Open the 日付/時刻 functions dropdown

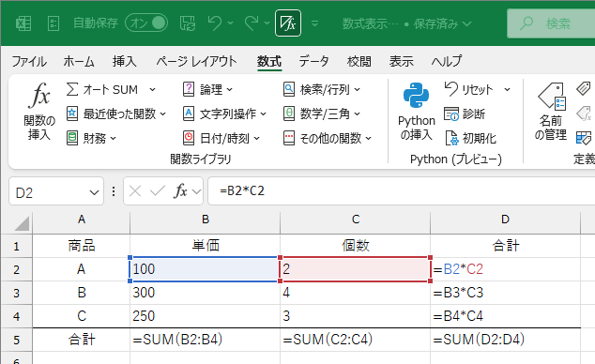pyautogui.click(x=221, y=139)
